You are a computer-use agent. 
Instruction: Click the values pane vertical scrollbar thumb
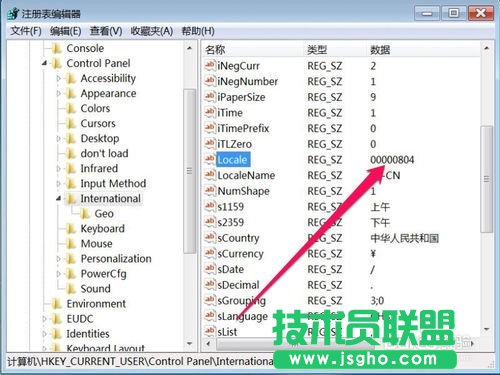coord(487,179)
